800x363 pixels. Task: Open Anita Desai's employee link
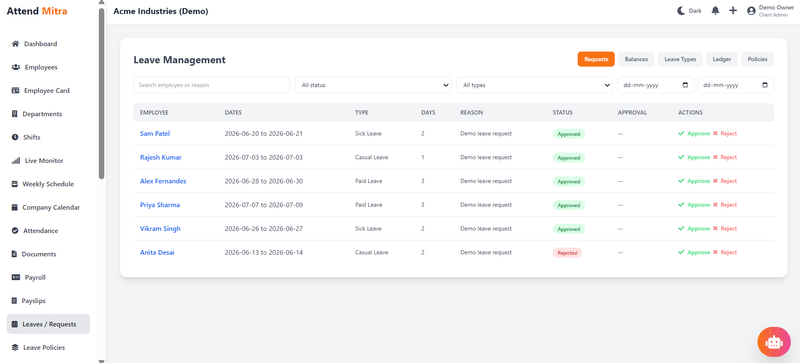(157, 252)
